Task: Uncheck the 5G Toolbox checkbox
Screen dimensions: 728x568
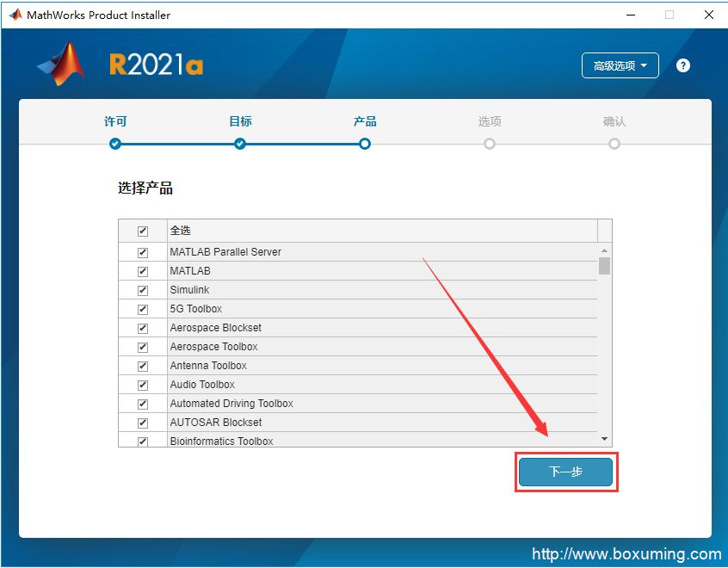Action: tap(143, 309)
